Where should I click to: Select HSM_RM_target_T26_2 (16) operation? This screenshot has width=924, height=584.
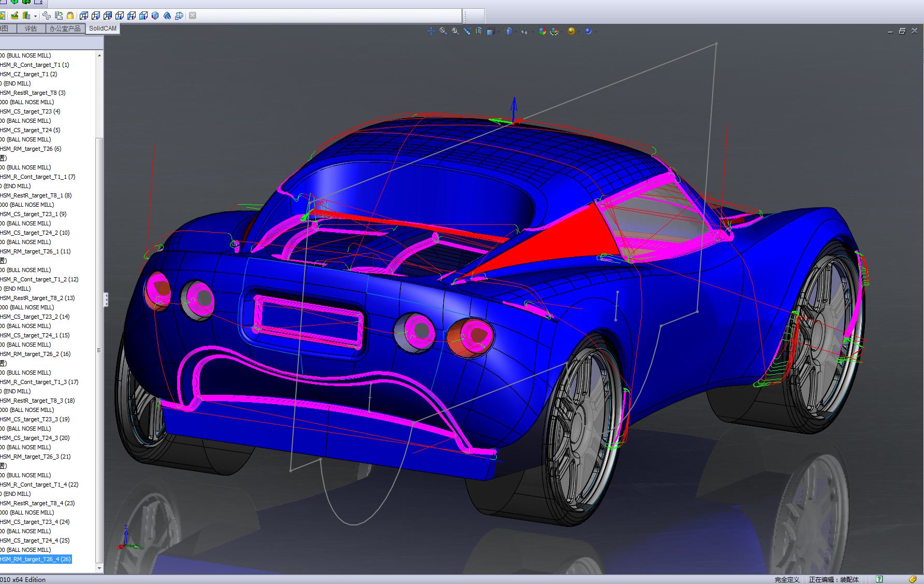(x=36, y=354)
